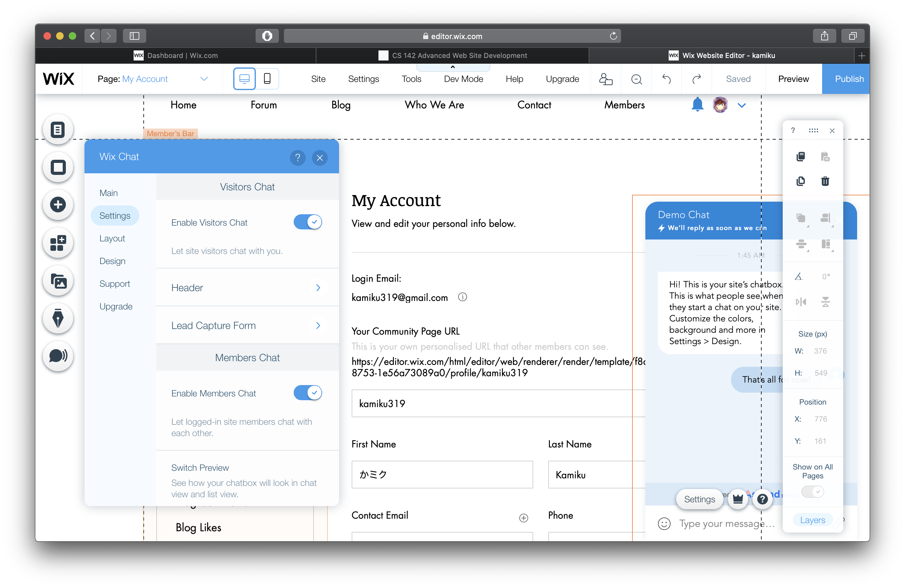Image resolution: width=905 pixels, height=588 pixels.
Task: Click the community URL name input field
Action: pos(494,404)
